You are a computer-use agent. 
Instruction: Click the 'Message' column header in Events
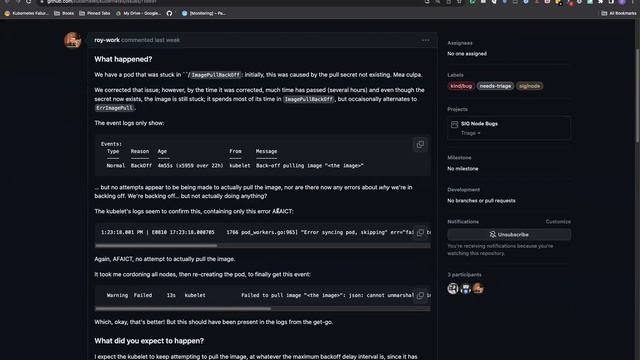coord(267,151)
